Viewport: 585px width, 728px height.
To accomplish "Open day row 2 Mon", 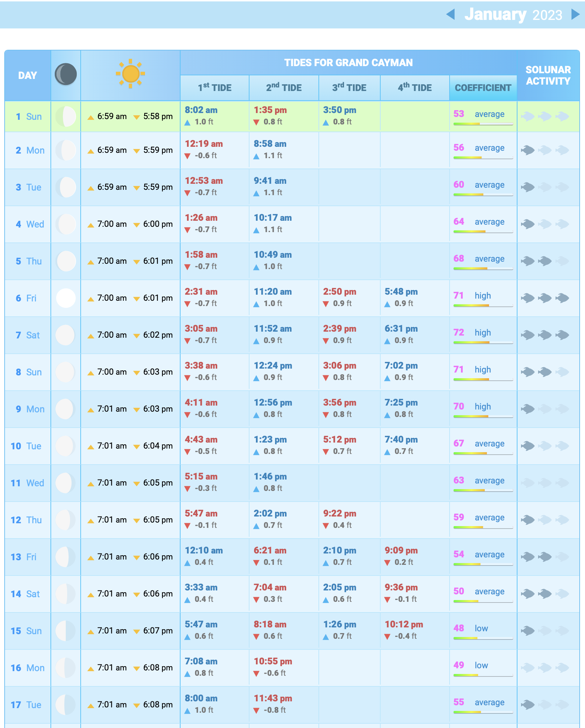I will [x=30, y=150].
